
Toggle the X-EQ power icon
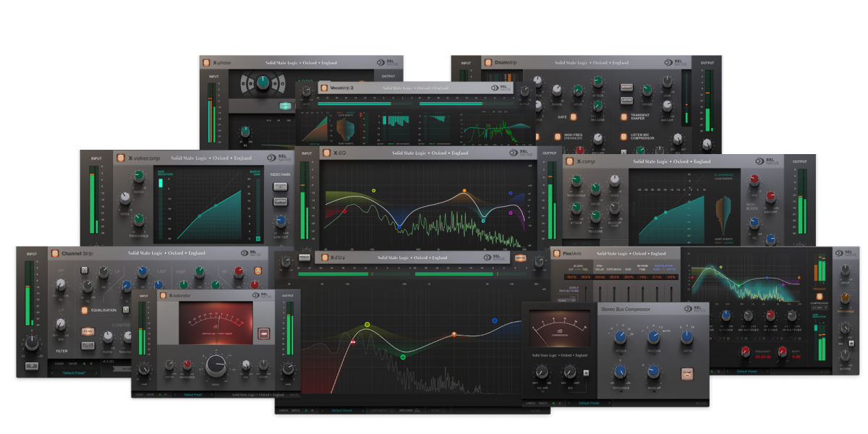(x=326, y=153)
